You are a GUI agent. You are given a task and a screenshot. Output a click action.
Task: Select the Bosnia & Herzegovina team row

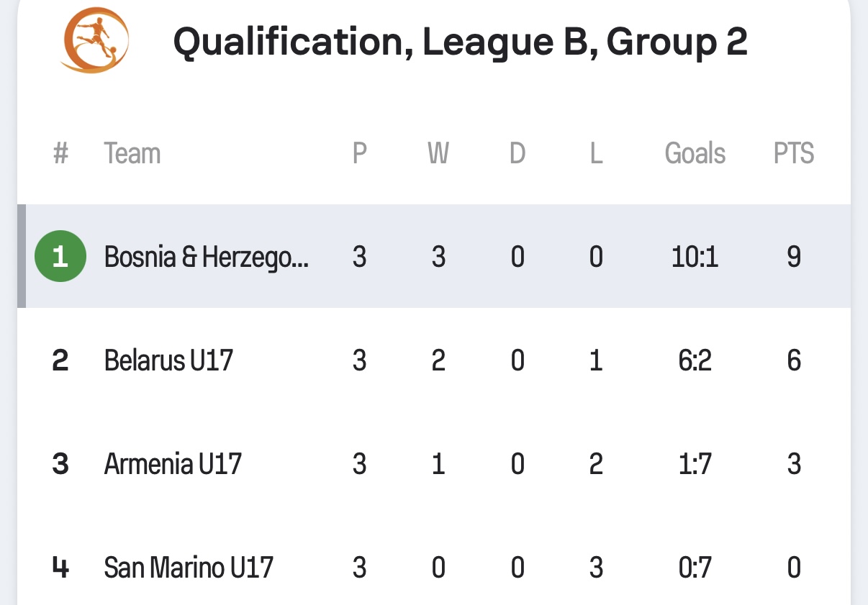pos(434,256)
